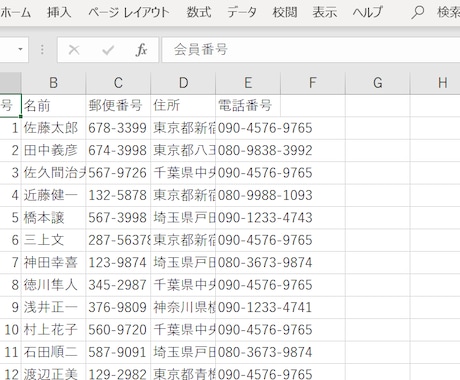Viewport: 460px width, 380px height.
Task: Open the データ ribbon tab
Action: pos(242,13)
